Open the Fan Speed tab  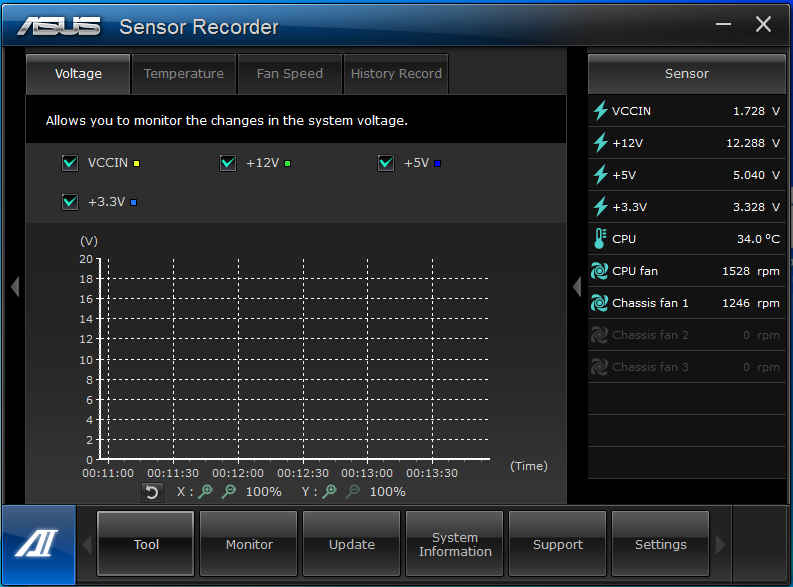289,74
